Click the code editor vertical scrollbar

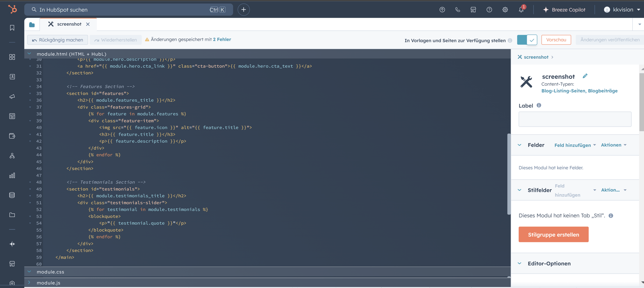(509, 174)
